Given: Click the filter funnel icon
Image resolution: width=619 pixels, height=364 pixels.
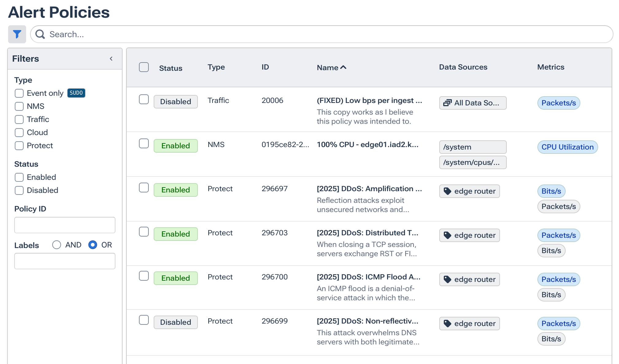Looking at the screenshot, I should 17,34.
